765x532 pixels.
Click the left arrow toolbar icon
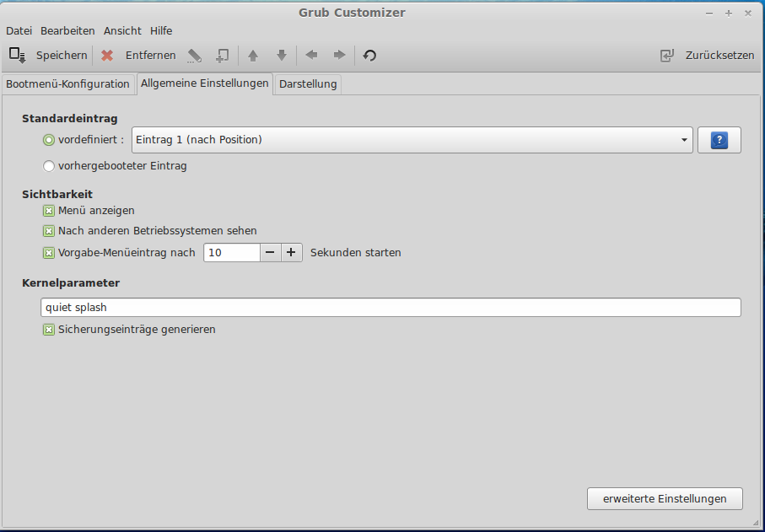[x=311, y=55]
